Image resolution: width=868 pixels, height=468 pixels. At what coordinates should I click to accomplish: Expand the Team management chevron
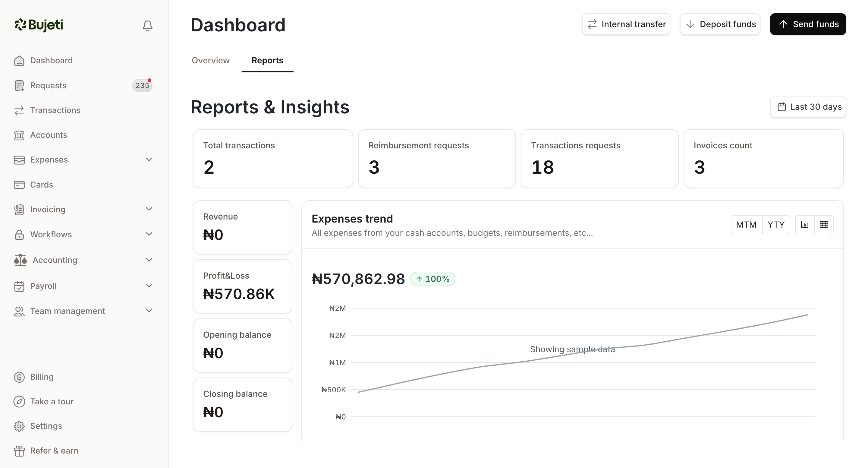pyautogui.click(x=149, y=311)
